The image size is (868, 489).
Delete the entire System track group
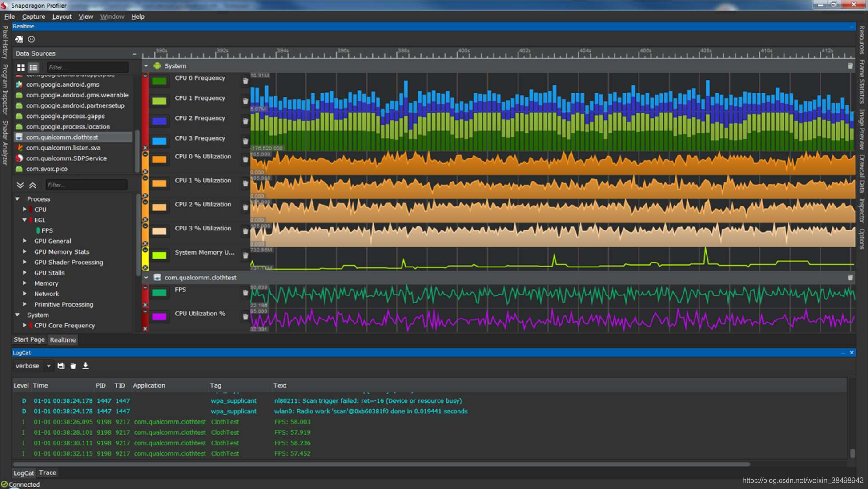click(x=850, y=66)
